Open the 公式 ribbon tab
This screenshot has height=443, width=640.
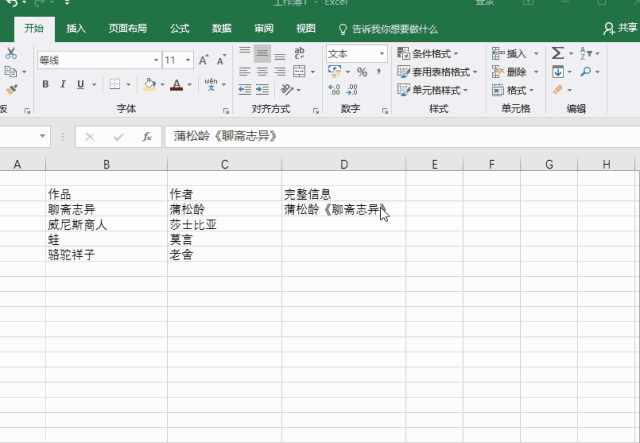click(179, 29)
